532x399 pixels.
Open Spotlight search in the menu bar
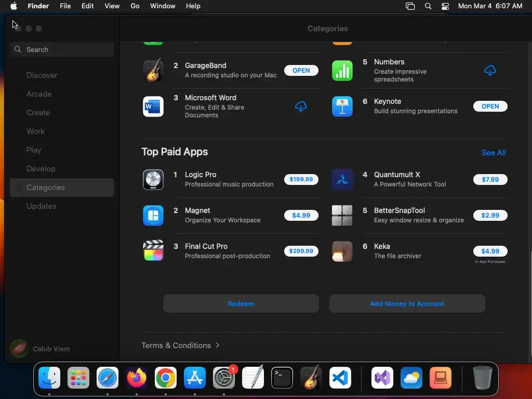(x=428, y=6)
